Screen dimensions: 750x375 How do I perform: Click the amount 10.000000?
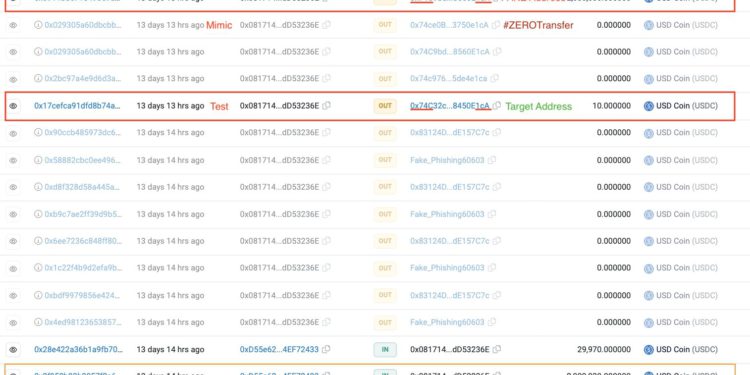pos(611,106)
